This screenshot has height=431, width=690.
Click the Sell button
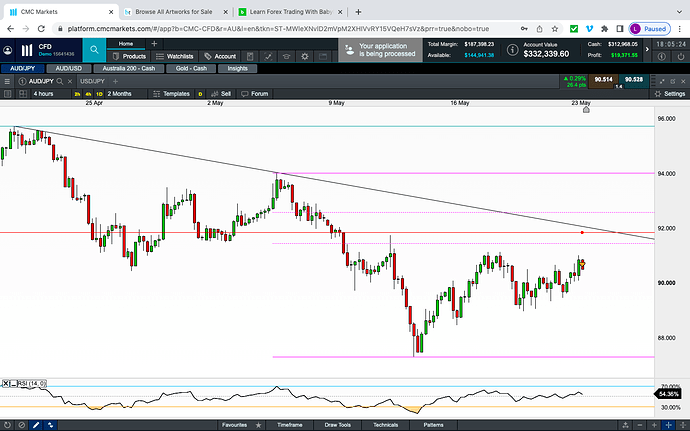pos(221,93)
